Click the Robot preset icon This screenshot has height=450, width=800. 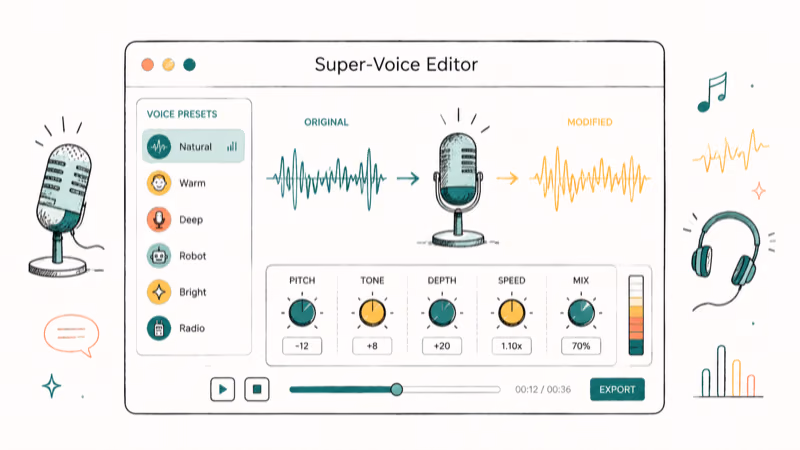(159, 256)
